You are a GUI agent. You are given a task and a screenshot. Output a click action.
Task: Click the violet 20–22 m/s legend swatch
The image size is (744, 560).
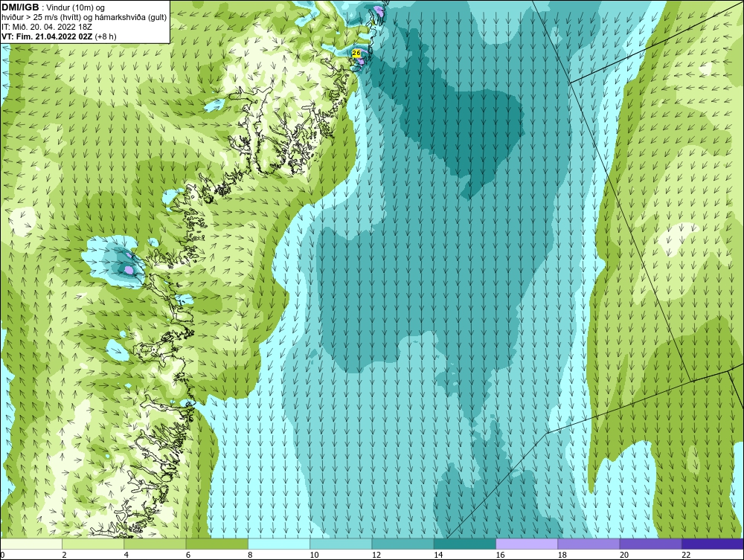tap(650, 544)
